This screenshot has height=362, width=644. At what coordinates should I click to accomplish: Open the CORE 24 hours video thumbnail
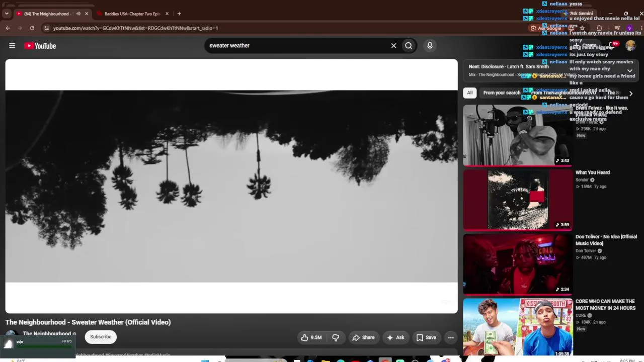click(x=518, y=327)
